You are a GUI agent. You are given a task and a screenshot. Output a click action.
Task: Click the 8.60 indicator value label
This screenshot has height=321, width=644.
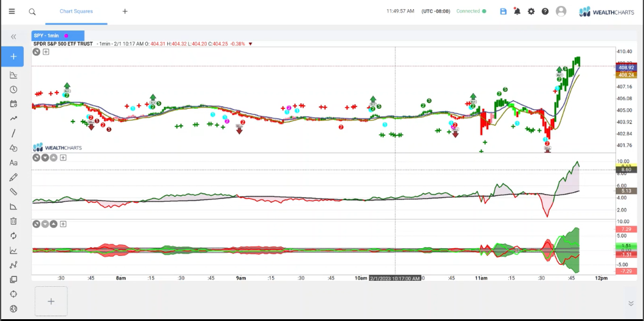click(626, 170)
